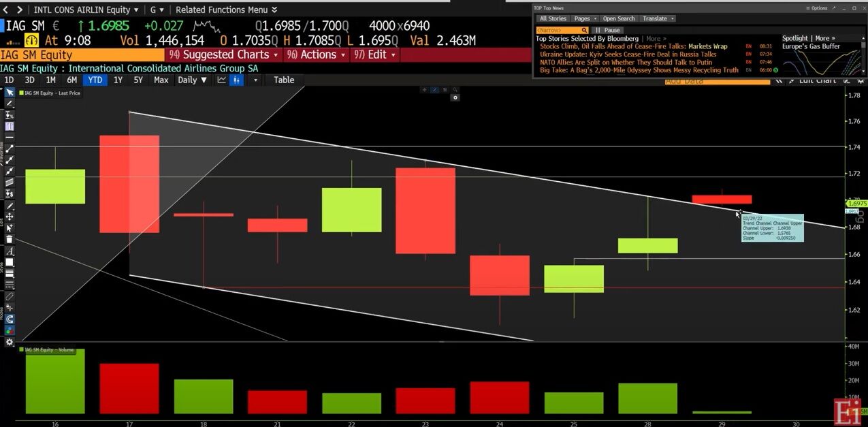Open Pages dropdown in Top News window

pos(585,18)
